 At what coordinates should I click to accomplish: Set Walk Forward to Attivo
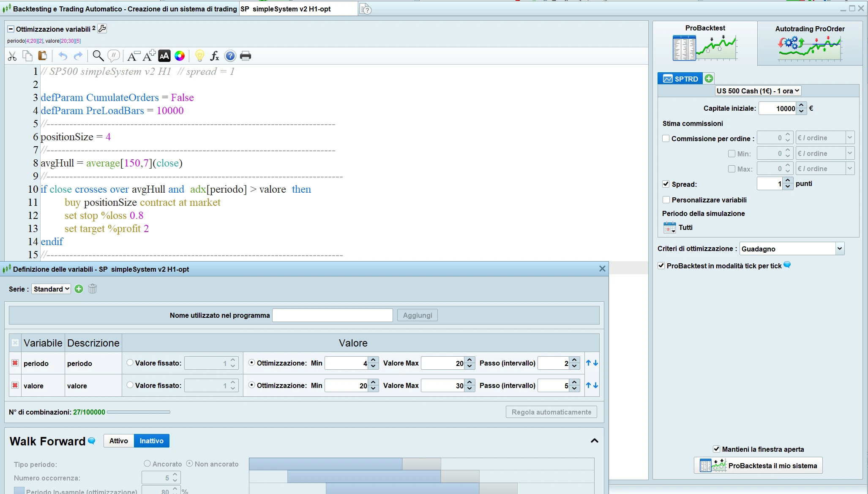tap(119, 441)
